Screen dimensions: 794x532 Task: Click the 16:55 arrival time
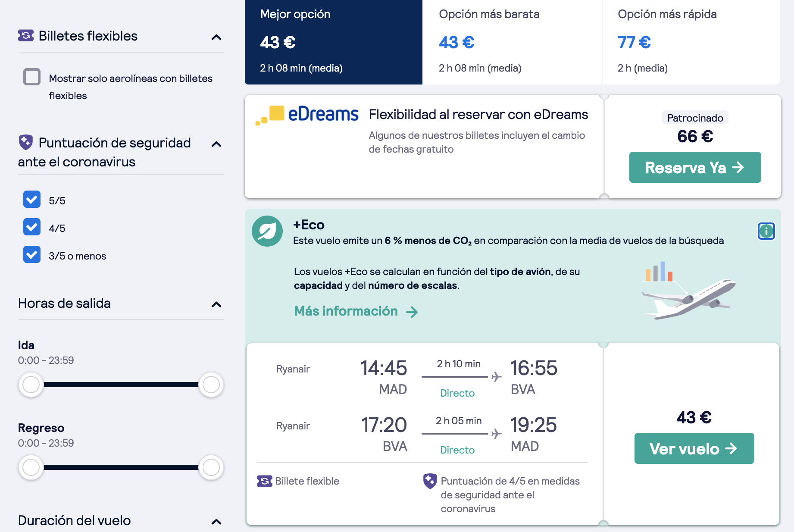(534, 368)
